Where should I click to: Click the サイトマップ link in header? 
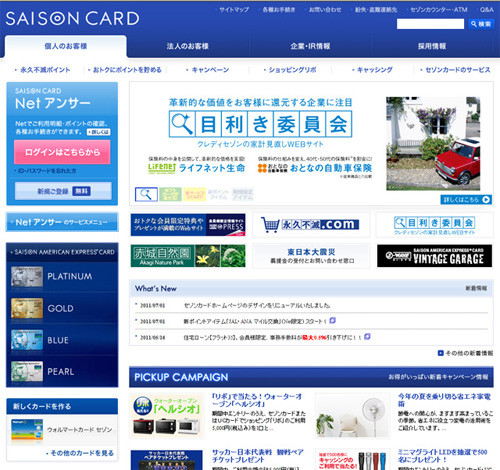point(234,10)
